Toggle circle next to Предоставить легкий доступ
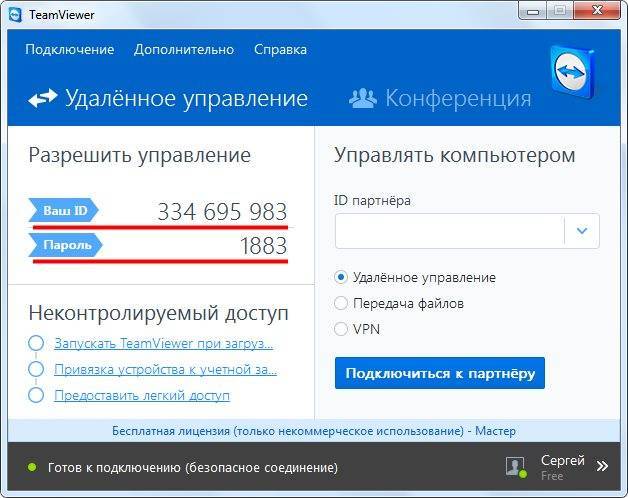Image resolution: width=628 pixels, height=498 pixels. coord(36,395)
